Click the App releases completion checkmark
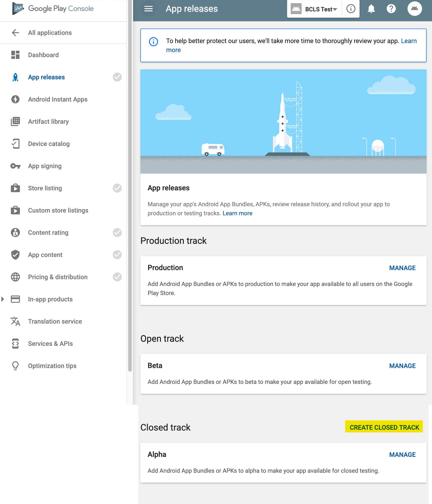Viewport: 432px width, 504px height. [x=117, y=77]
